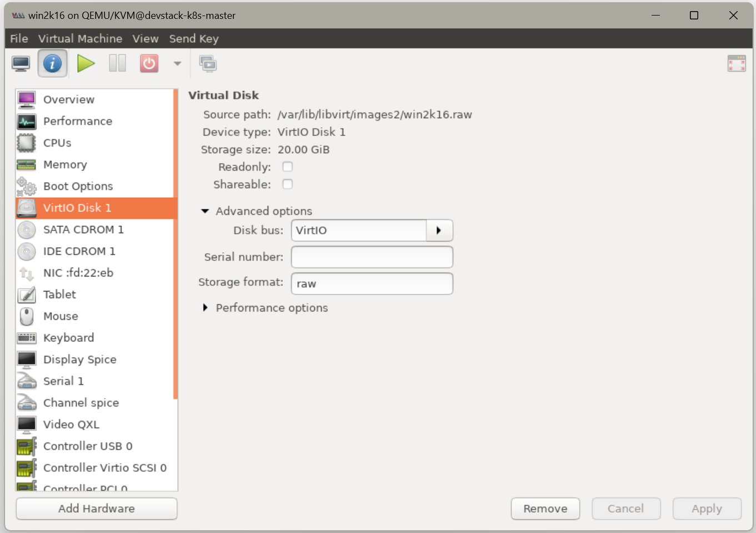Collapse the Advanced options section
This screenshot has height=533, width=756.
pos(205,211)
